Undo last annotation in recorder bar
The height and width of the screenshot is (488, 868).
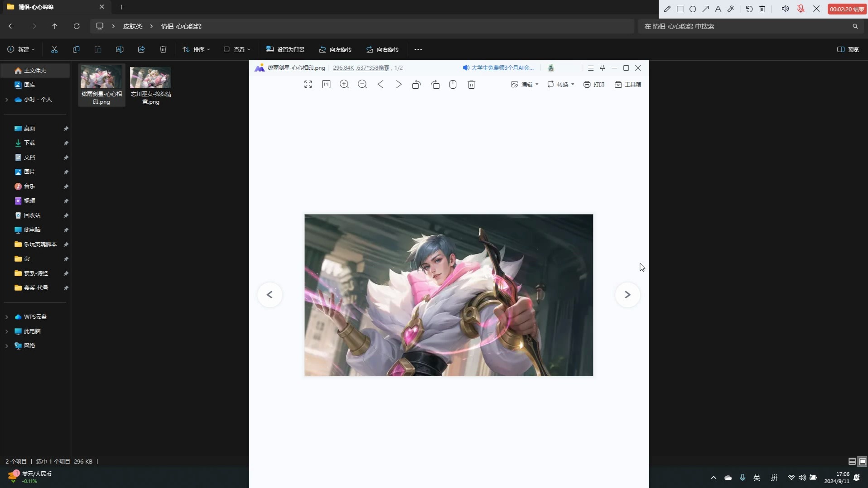(749, 9)
